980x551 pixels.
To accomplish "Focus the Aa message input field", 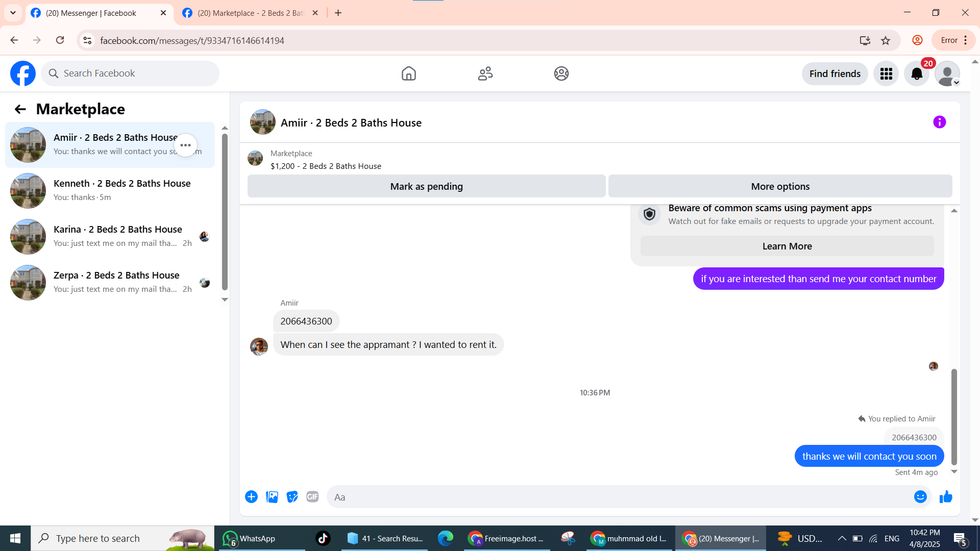I will (x=612, y=497).
